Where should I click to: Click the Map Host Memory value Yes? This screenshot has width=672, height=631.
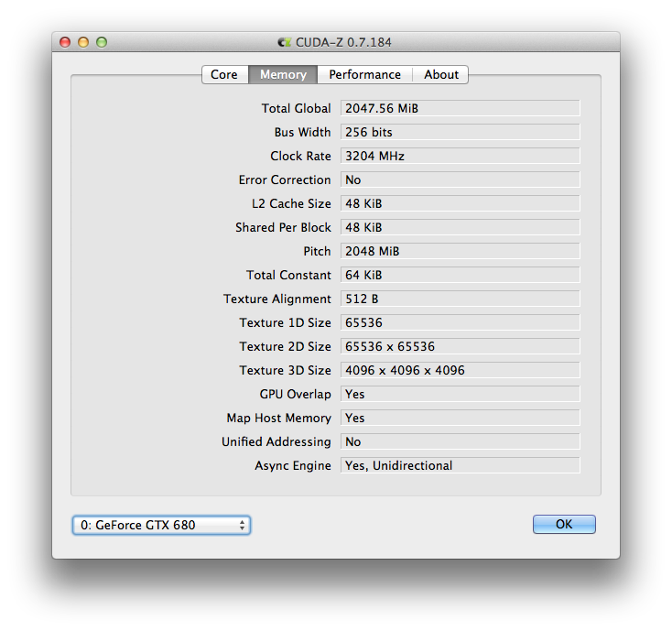click(x=461, y=418)
